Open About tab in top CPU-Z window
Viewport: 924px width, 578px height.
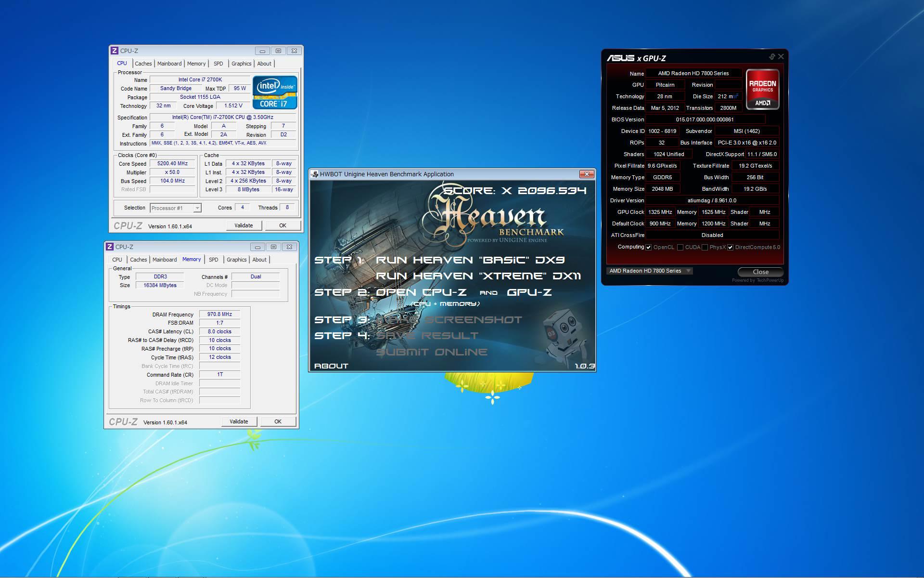tap(264, 64)
